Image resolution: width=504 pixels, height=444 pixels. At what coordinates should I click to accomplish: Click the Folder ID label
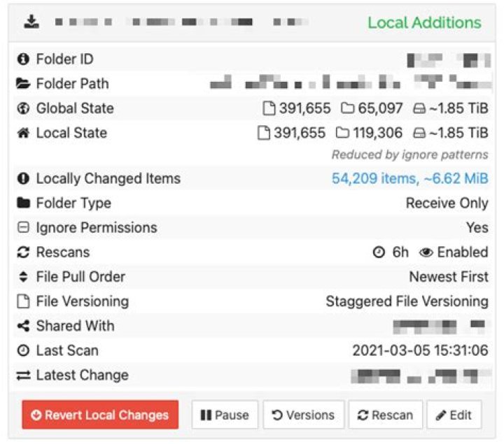(x=65, y=59)
